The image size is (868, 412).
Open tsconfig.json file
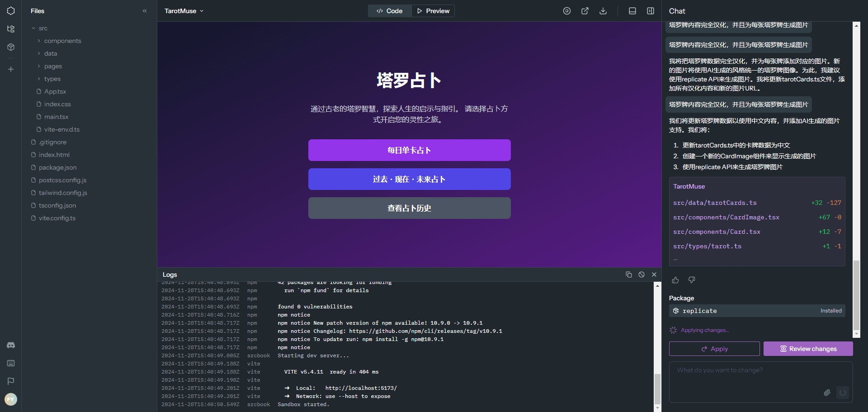[x=57, y=205]
